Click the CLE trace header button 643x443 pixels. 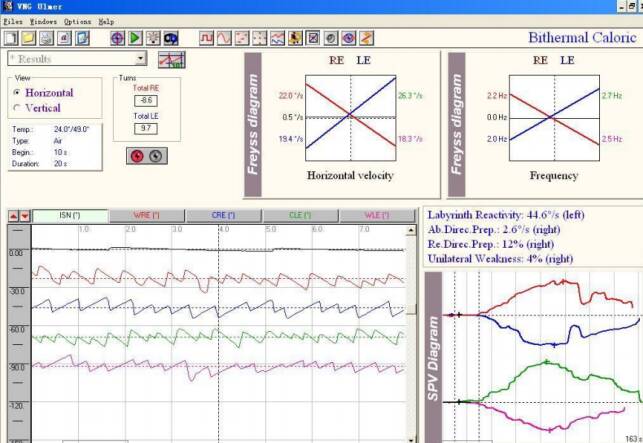298,215
